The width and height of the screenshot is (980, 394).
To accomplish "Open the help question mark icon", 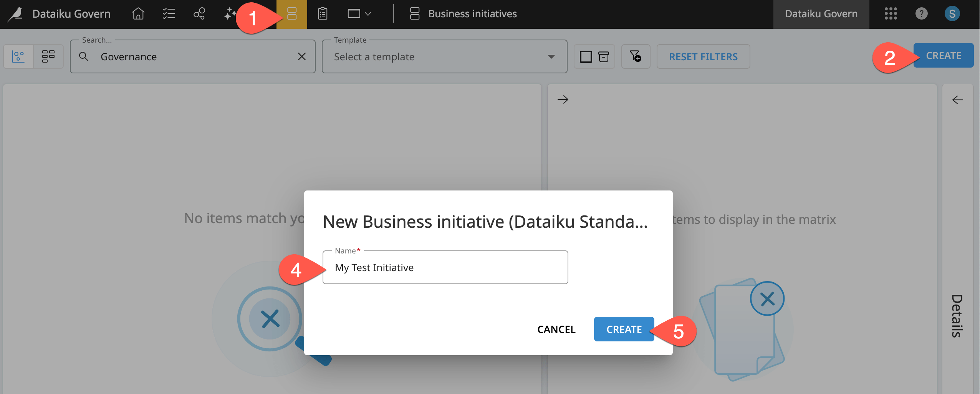I will [922, 14].
